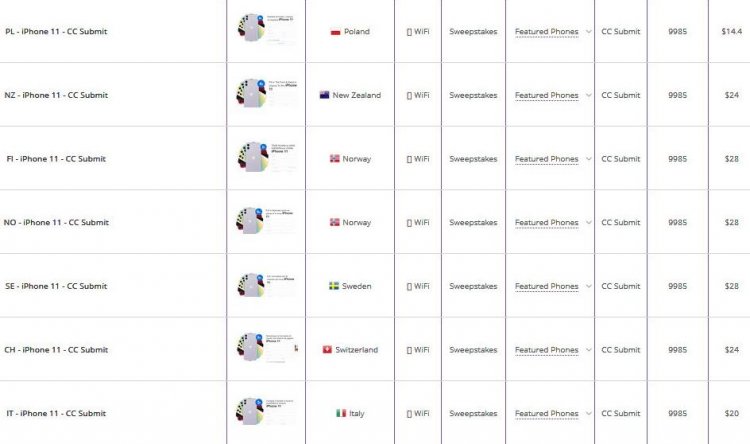Expand Featured Phones dropdown in NZ row
The width and height of the screenshot is (750, 444).
pyautogui.click(x=589, y=95)
